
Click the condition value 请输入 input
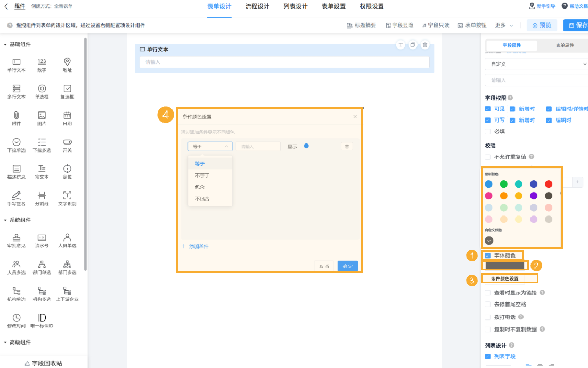(x=258, y=147)
